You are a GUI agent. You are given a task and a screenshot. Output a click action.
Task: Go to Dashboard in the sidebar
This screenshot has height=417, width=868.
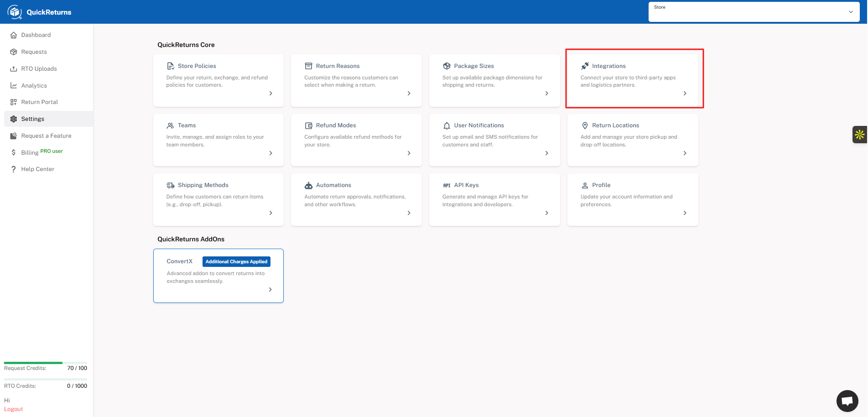pyautogui.click(x=36, y=35)
